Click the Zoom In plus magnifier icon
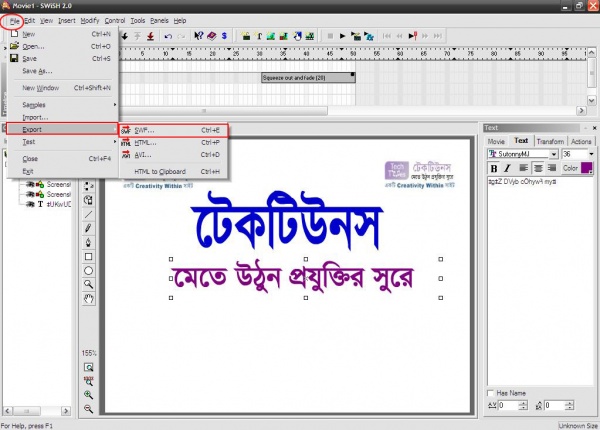The width and height of the screenshot is (600, 430). pos(88,395)
